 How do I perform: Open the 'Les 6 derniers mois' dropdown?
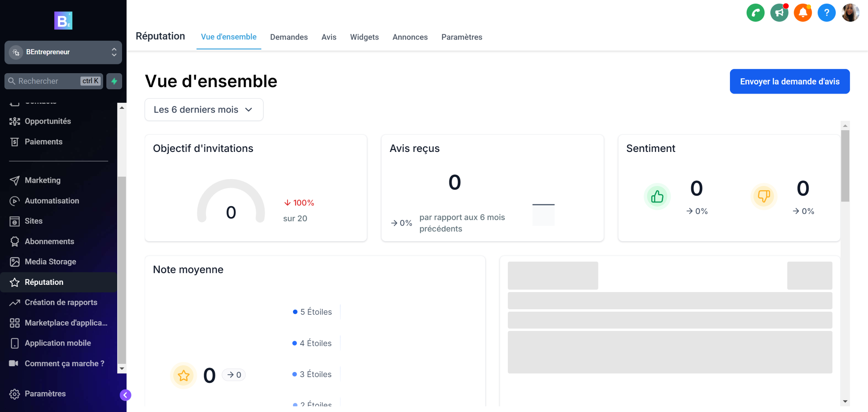click(204, 110)
